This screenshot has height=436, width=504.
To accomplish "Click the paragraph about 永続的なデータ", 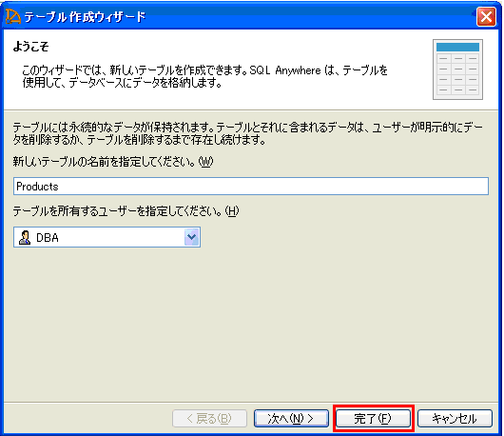I will 248,134.
